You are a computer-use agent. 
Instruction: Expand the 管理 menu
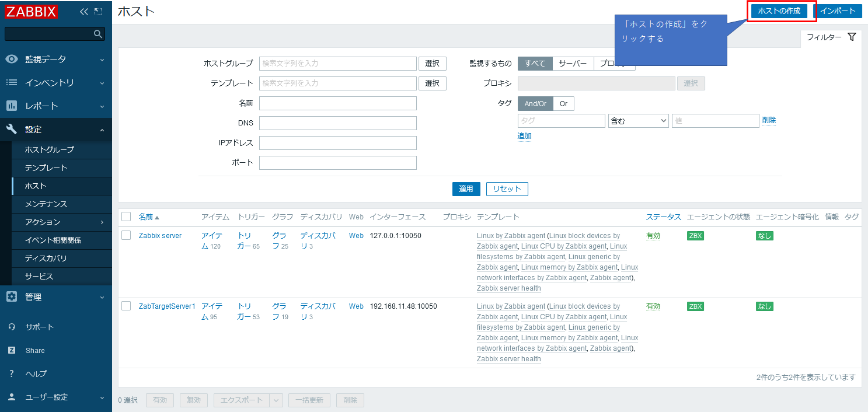click(102, 297)
